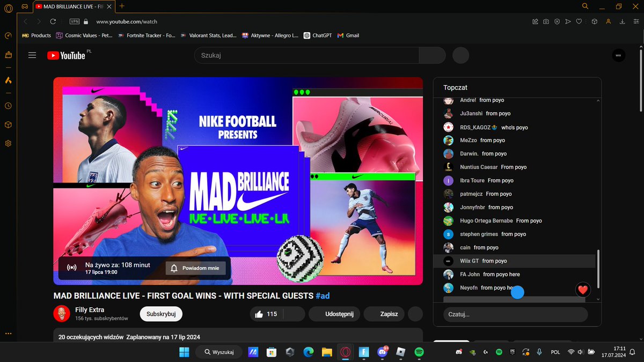Select the Wiix GT chat message

coord(514,261)
